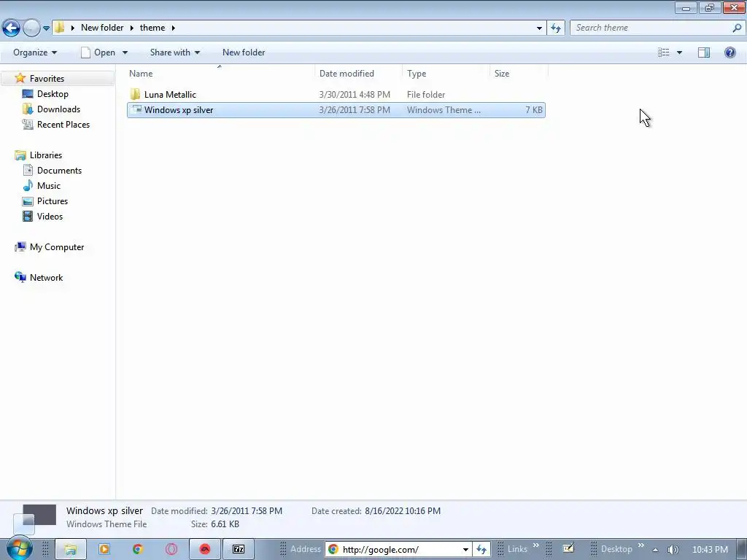Open Help with the question mark icon

click(x=729, y=52)
